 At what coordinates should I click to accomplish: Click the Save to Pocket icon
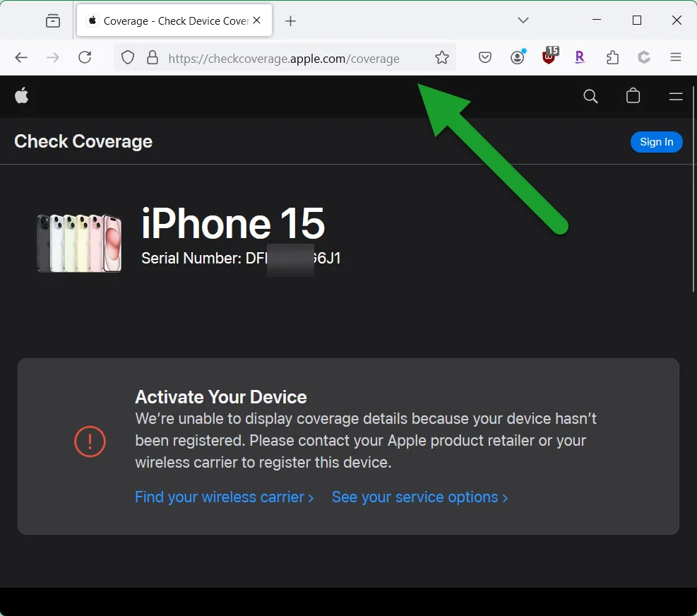[485, 58]
